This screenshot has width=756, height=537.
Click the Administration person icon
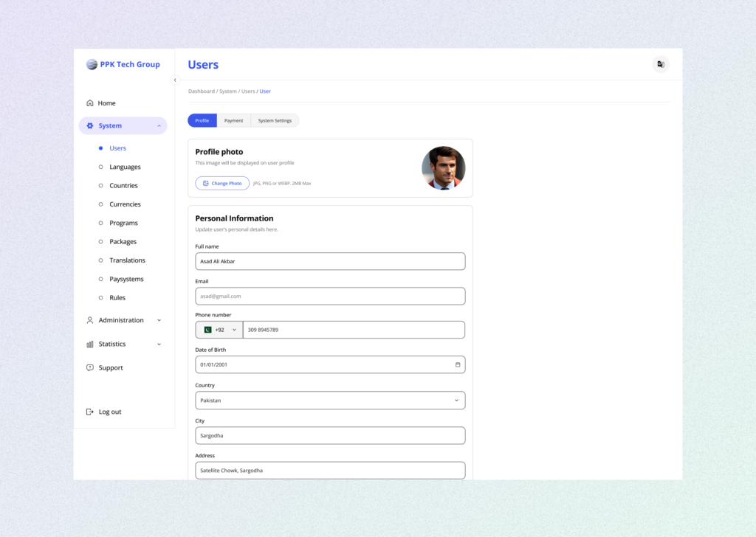[x=90, y=321]
